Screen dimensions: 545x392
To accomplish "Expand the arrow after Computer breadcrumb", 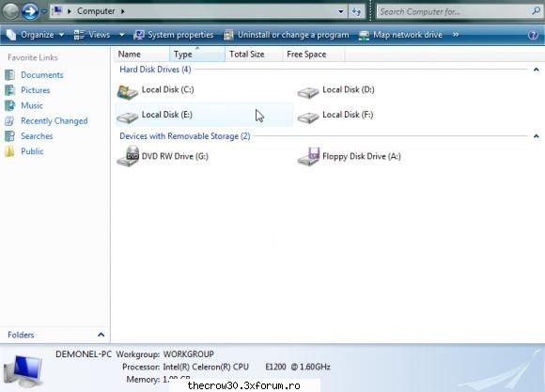I will [x=123, y=11].
